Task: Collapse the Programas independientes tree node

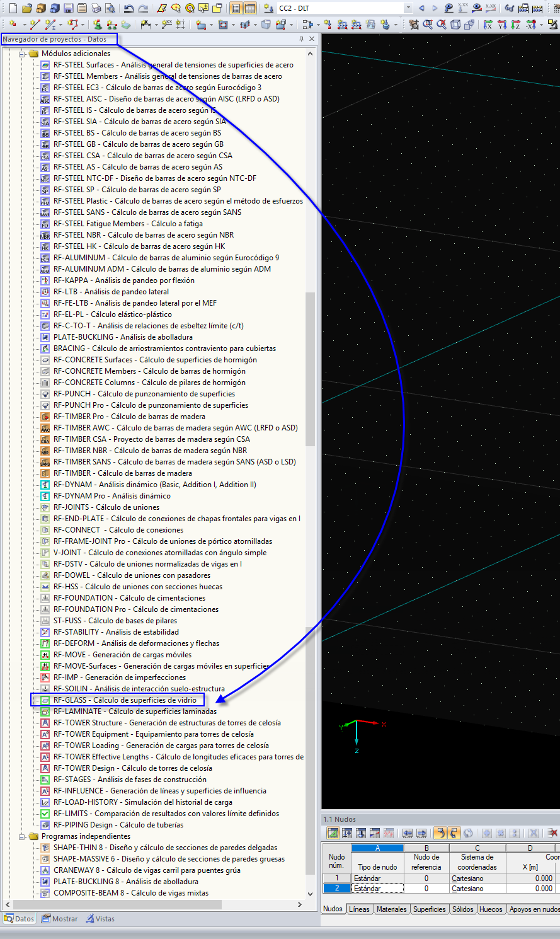Action: (21, 836)
